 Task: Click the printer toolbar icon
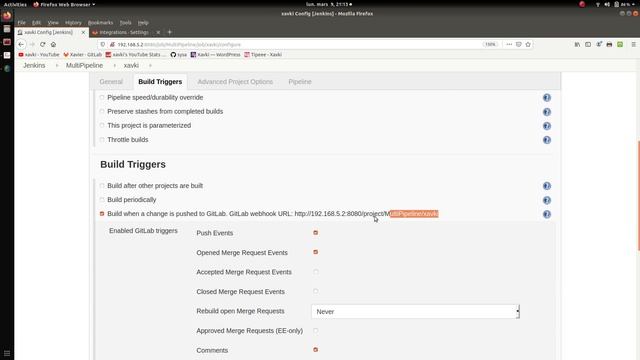pyautogui.click(x=609, y=44)
